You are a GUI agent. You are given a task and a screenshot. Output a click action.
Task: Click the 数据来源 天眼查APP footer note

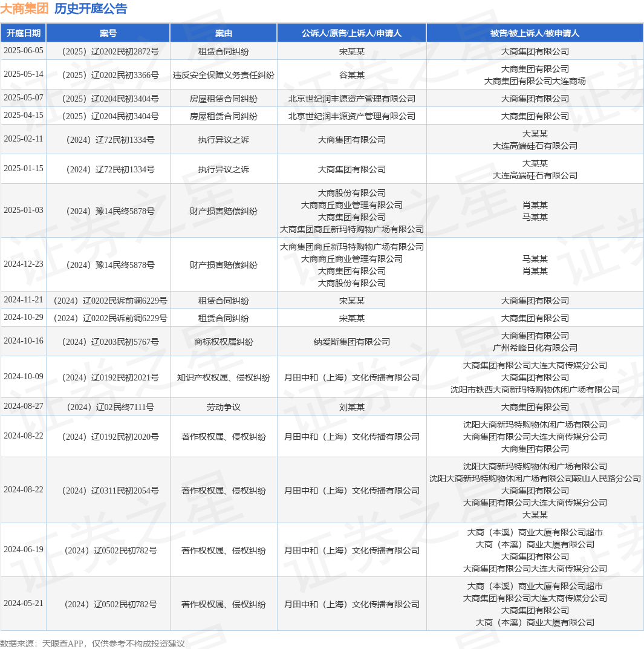coord(93,644)
